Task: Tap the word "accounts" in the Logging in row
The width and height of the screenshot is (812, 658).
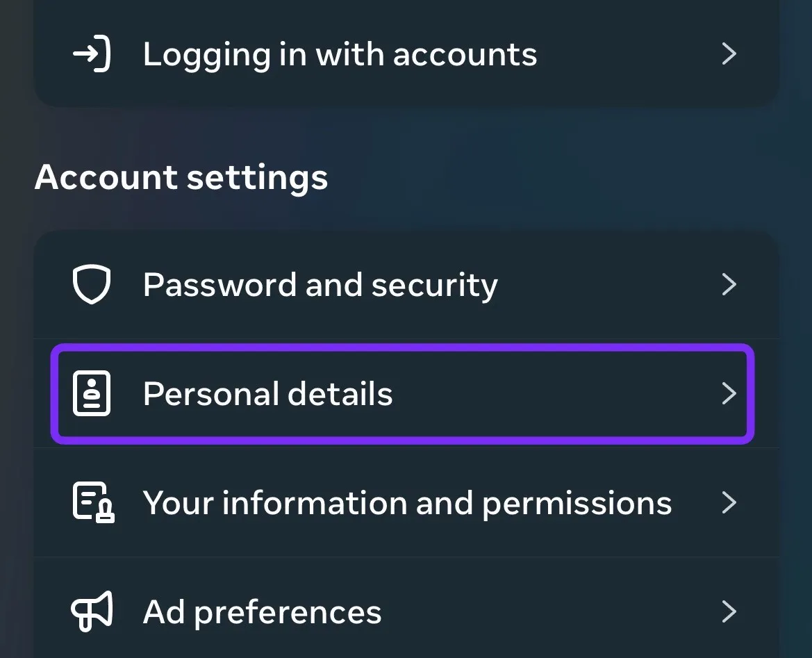Action: (x=465, y=54)
